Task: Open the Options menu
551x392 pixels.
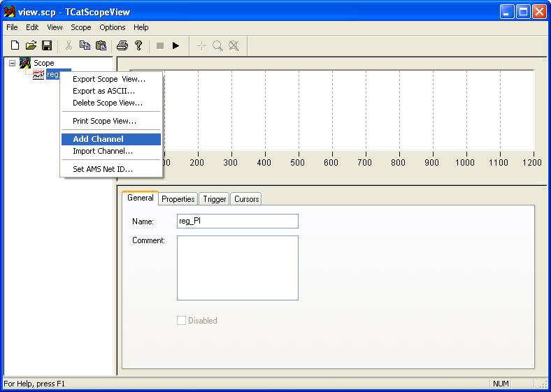Action: 113,27
